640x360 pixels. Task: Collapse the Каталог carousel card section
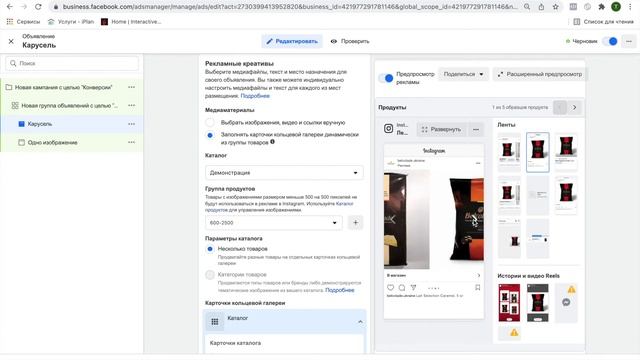click(x=360, y=322)
